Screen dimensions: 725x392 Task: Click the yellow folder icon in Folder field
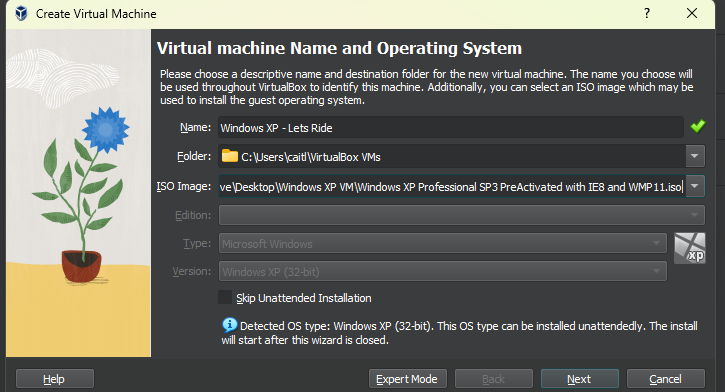(x=229, y=156)
